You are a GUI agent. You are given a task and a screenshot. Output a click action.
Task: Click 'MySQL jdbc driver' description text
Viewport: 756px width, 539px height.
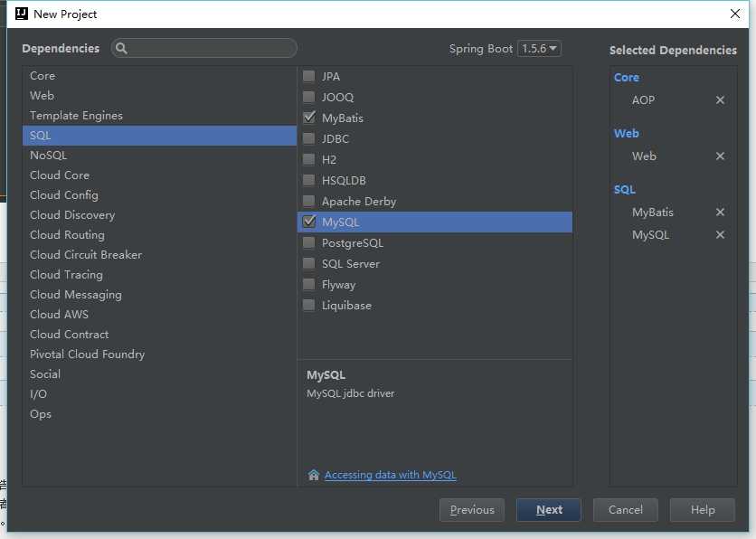(x=351, y=393)
